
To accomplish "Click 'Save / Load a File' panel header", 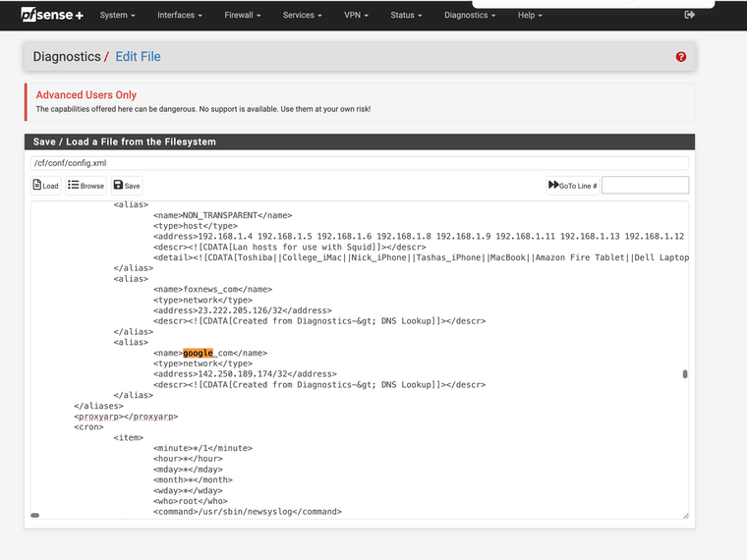I will pyautogui.click(x=360, y=141).
